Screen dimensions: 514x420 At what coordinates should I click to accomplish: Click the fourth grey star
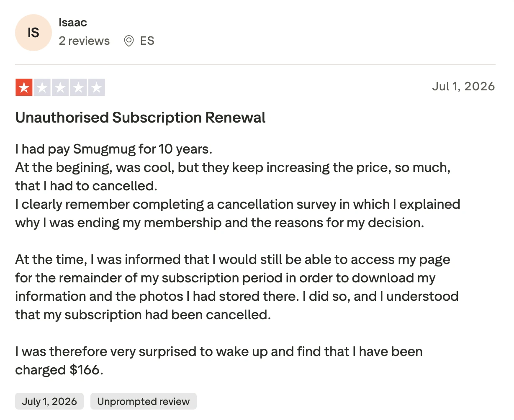pyautogui.click(x=78, y=87)
